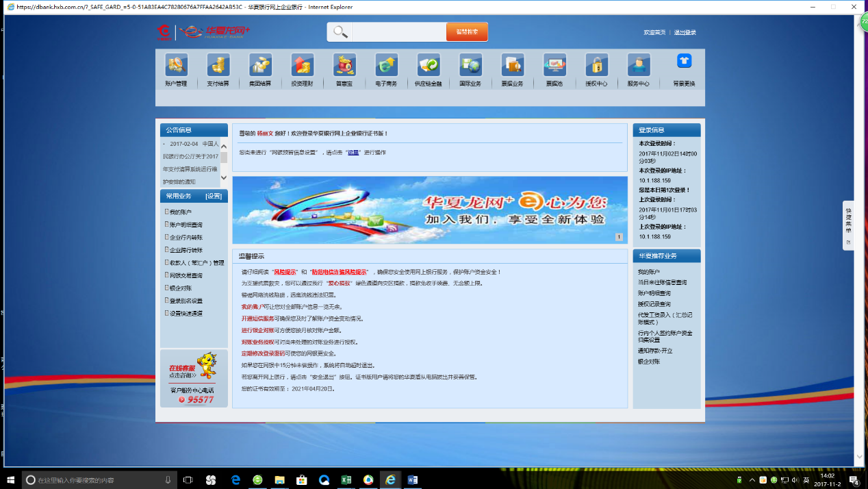Click 进行银企对账 link in tips
The image size is (868, 489).
click(257, 330)
